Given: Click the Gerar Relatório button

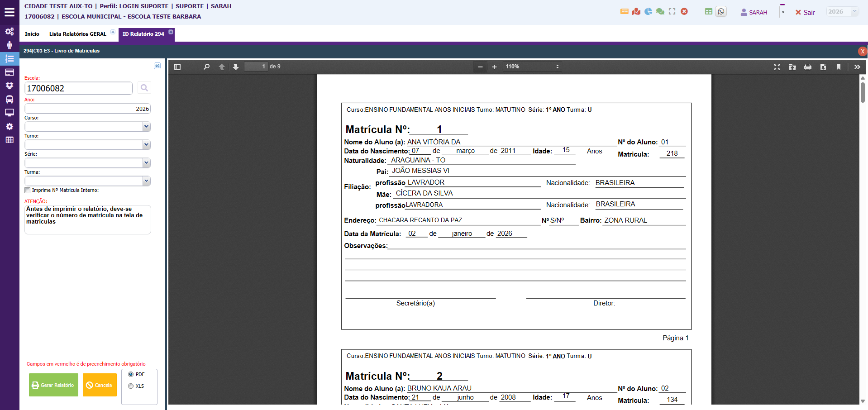Looking at the screenshot, I should pos(53,385).
